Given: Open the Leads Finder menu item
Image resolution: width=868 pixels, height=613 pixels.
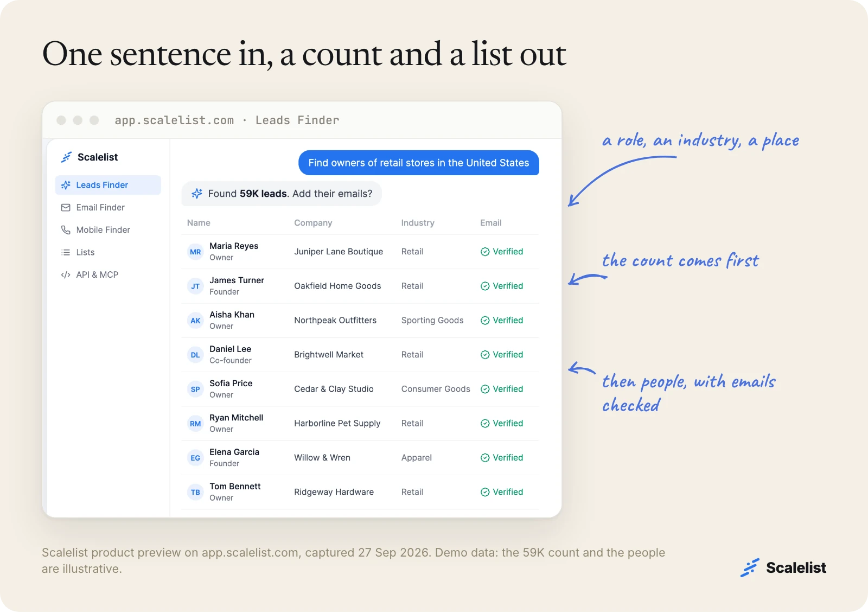Looking at the screenshot, I should point(108,185).
